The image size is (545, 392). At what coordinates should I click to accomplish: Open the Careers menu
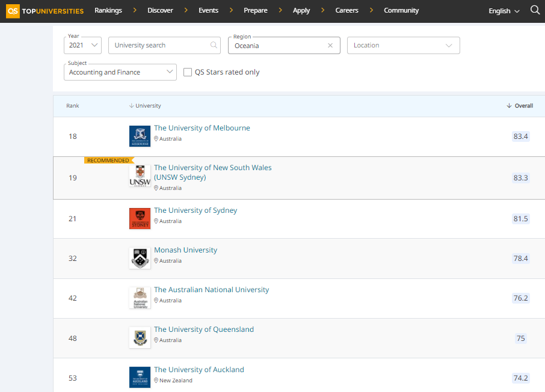[346, 10]
